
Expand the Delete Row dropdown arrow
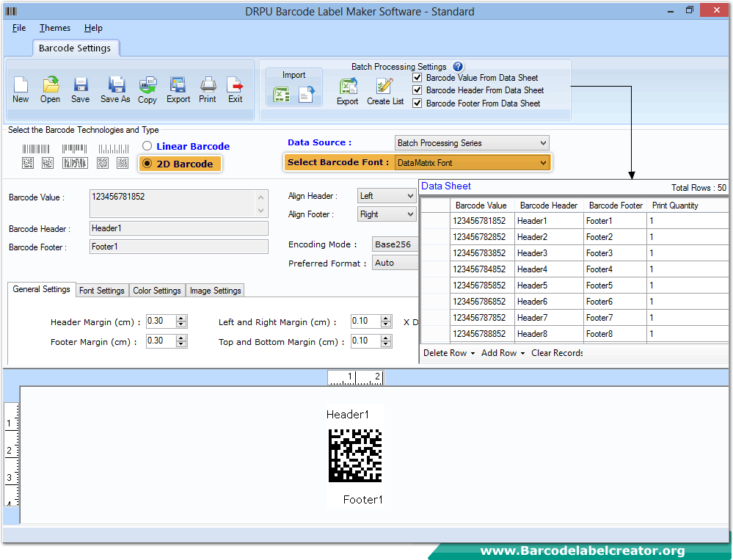(473, 353)
